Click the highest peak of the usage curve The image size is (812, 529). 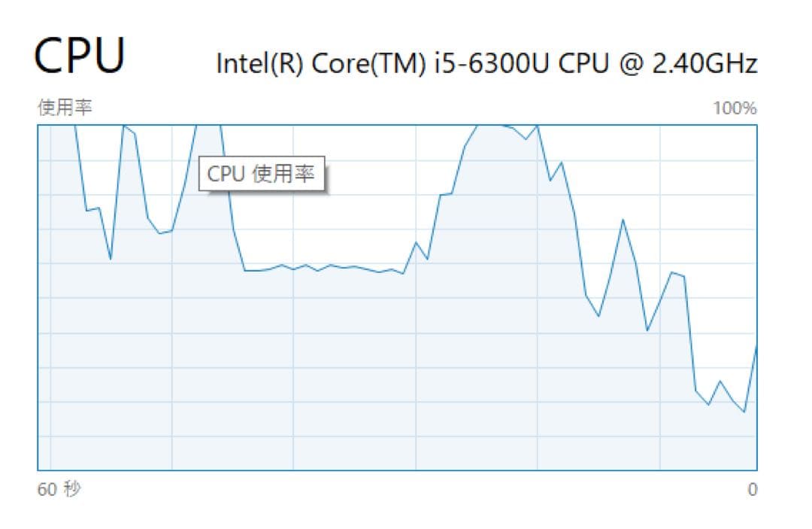pos(492,128)
